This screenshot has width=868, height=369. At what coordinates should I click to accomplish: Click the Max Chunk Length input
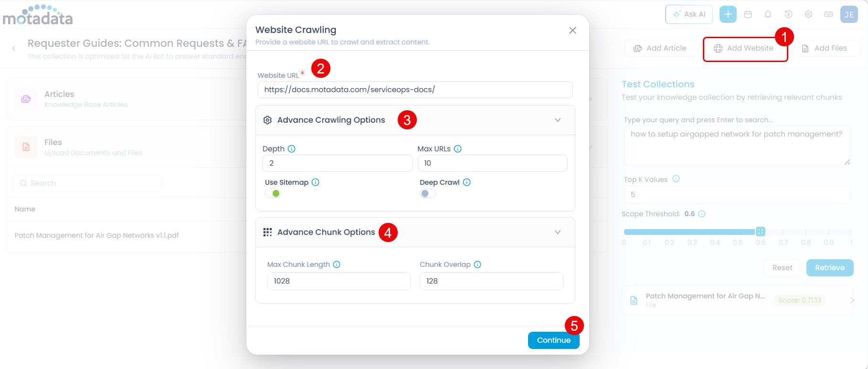339,281
